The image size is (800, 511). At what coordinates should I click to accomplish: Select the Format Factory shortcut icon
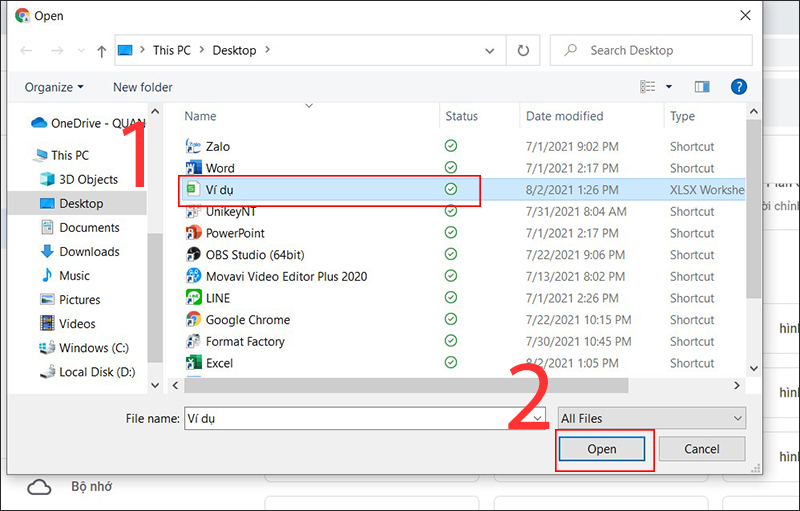coord(193,341)
